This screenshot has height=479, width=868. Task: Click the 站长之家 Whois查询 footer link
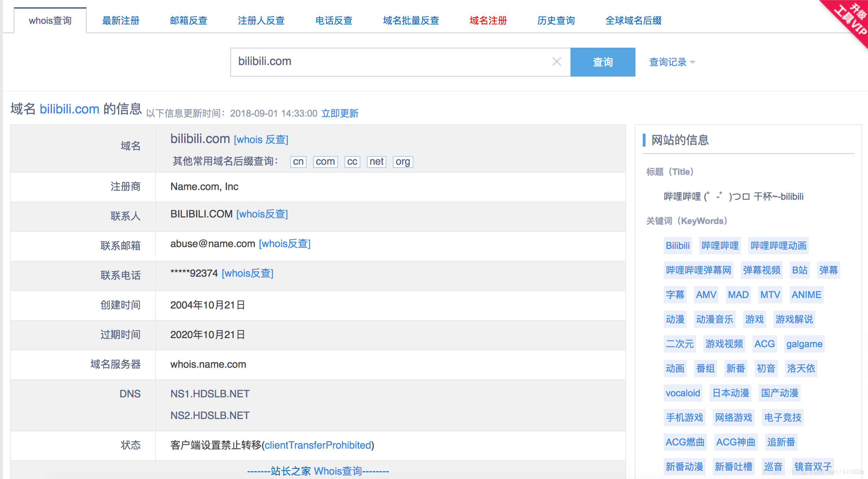318,471
